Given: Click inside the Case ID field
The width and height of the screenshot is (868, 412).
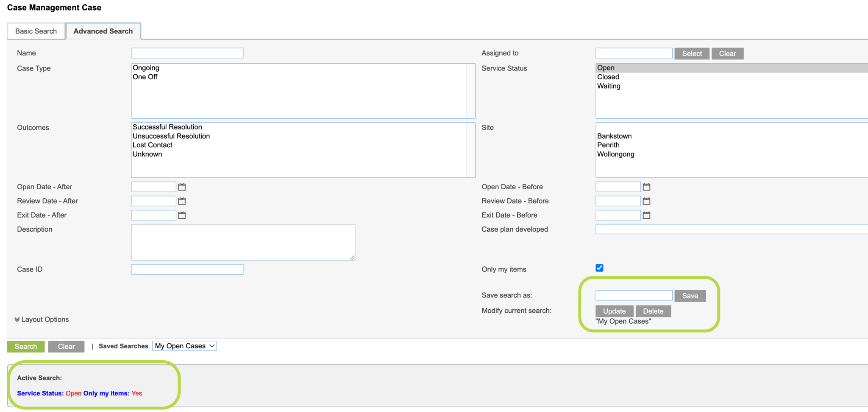Looking at the screenshot, I should tap(187, 269).
